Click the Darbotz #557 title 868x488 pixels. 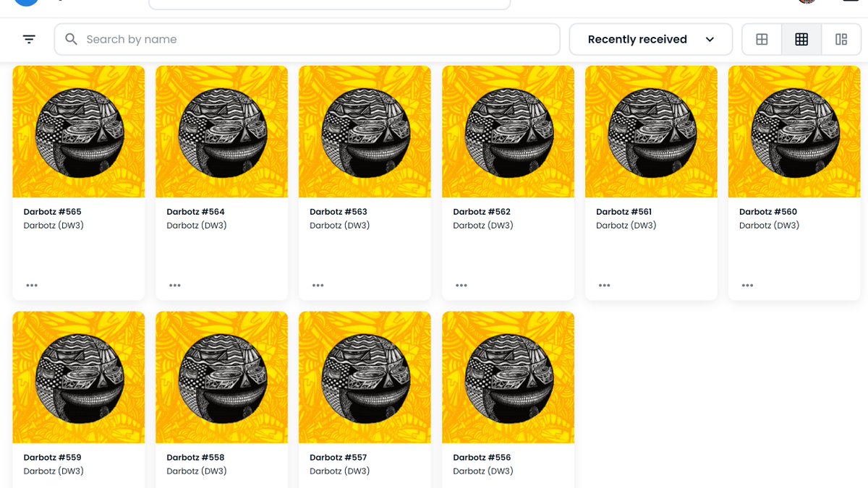[339, 458]
